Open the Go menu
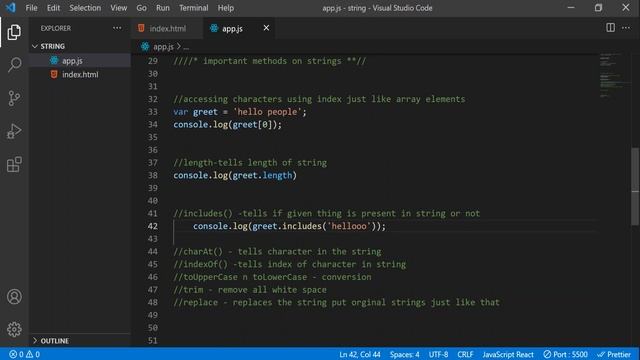 click(x=141, y=8)
